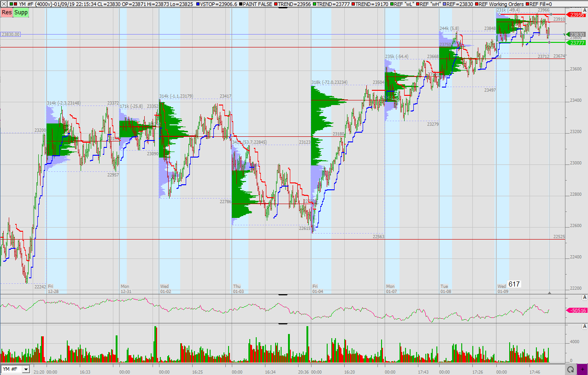Click the PAINT FALSE study marker icon
This screenshot has width=588, height=375.
[x=240, y=4]
